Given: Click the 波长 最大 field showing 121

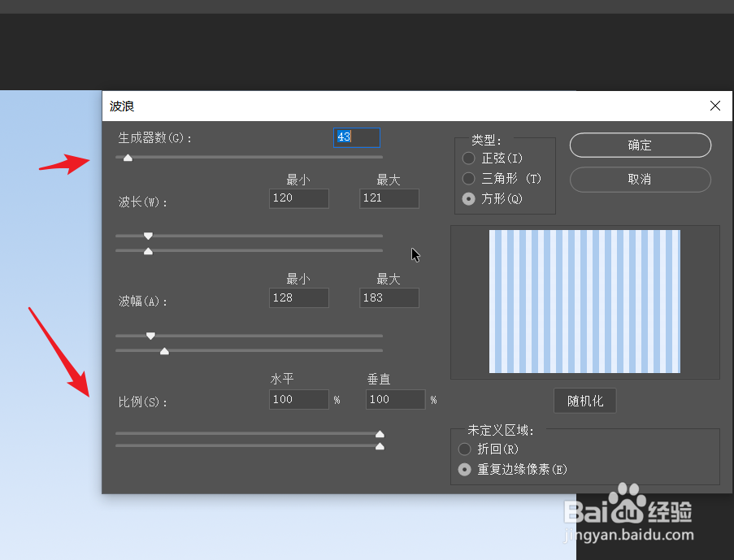Looking at the screenshot, I should (x=389, y=198).
